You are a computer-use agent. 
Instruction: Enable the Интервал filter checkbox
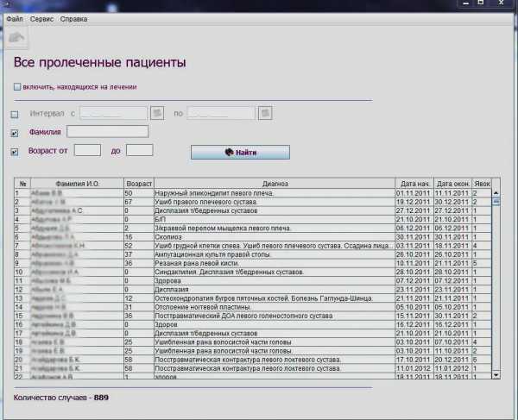pos(14,114)
